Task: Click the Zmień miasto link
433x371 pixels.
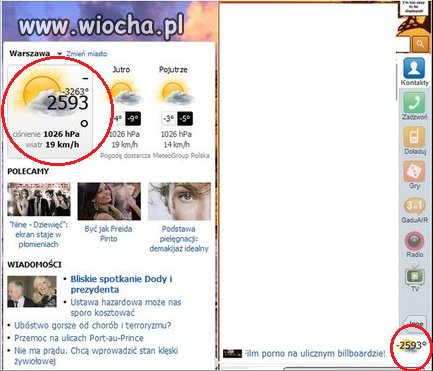Action: (87, 54)
